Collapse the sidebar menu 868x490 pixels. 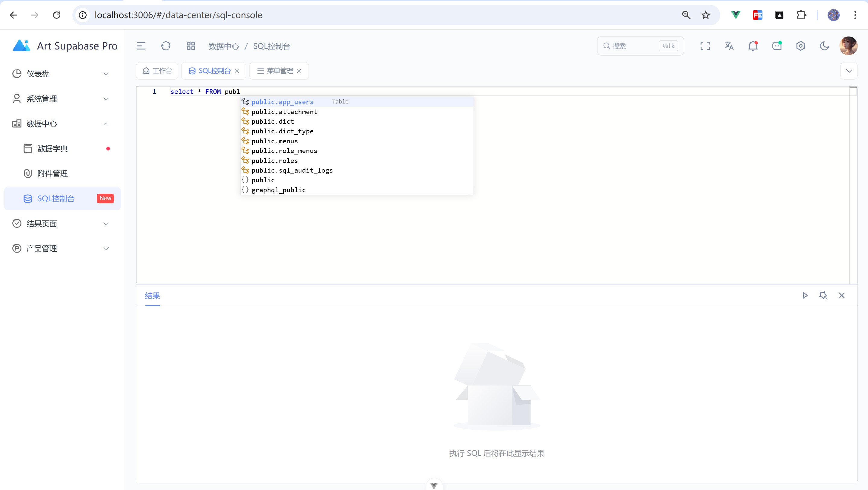141,46
